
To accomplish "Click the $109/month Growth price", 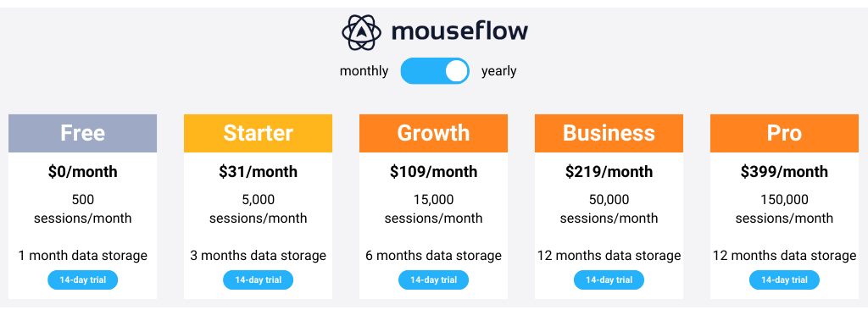I will pyautogui.click(x=433, y=172).
